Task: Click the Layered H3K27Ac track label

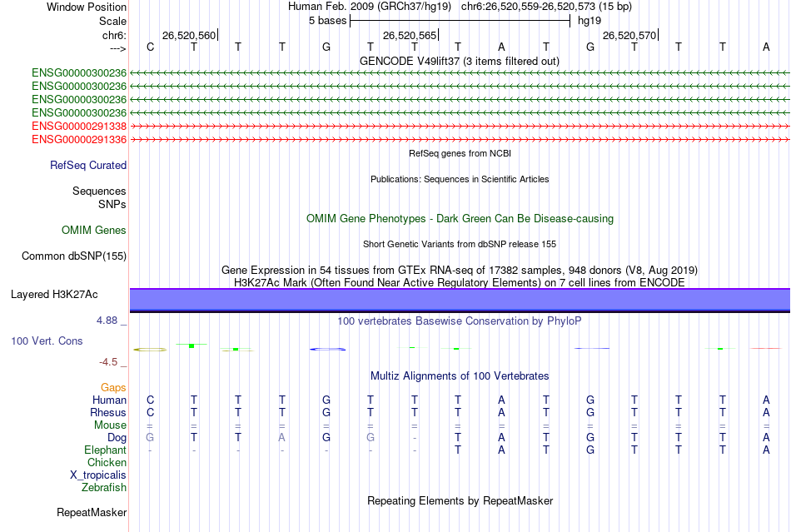Action: pyautogui.click(x=54, y=295)
